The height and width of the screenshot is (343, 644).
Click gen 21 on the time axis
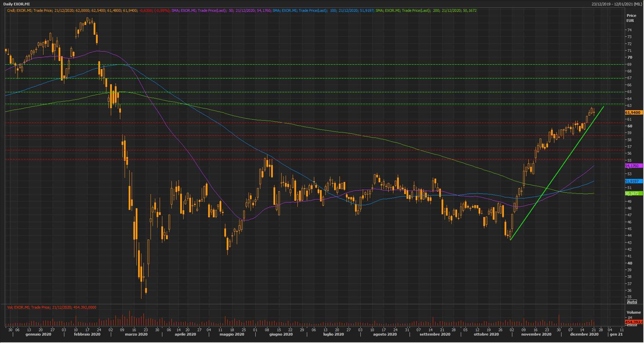coord(616,335)
